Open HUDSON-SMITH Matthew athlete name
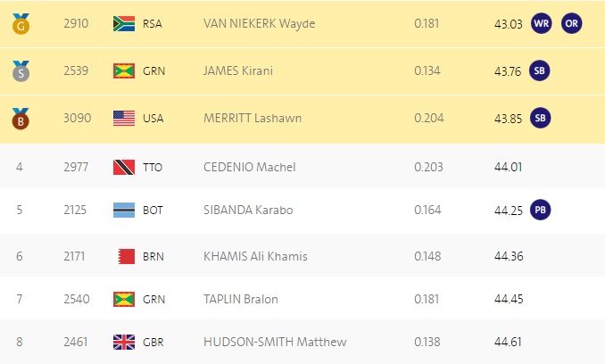This screenshot has width=605, height=364. coord(275,342)
